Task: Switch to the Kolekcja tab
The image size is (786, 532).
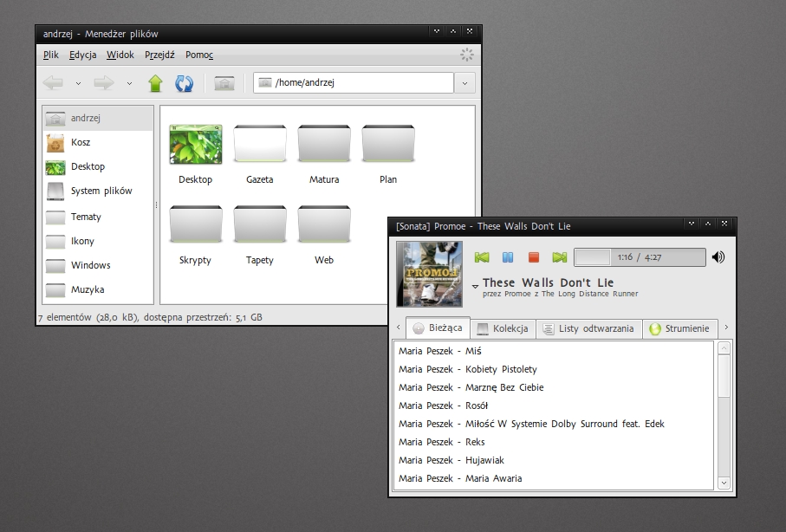Action: tap(503, 329)
